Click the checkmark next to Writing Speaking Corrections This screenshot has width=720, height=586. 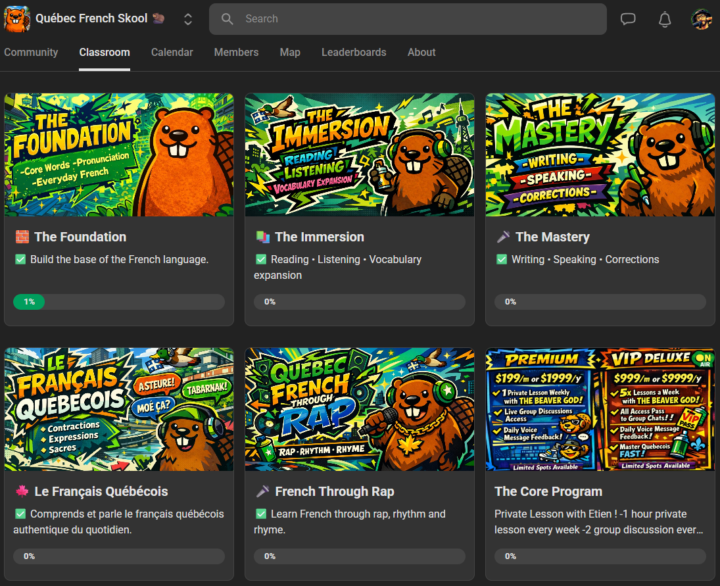coord(502,260)
